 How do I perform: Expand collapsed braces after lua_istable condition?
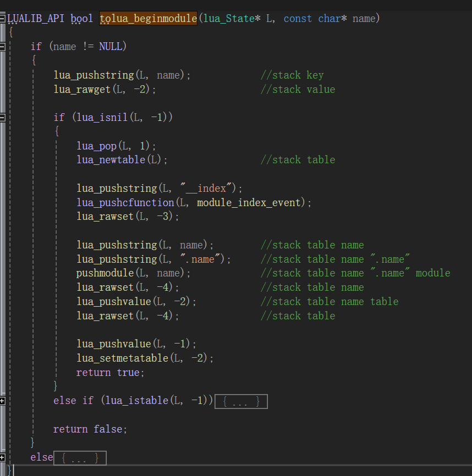click(241, 401)
